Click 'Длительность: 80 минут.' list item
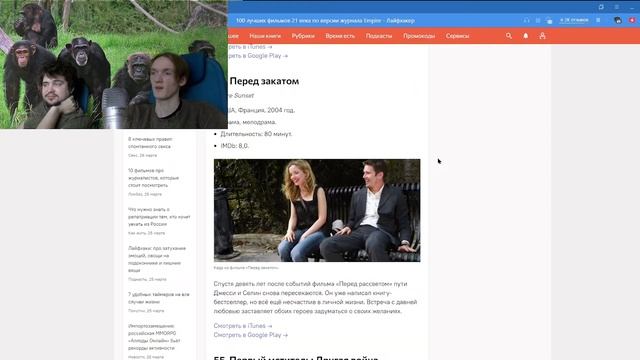640x360 pixels. [256, 134]
